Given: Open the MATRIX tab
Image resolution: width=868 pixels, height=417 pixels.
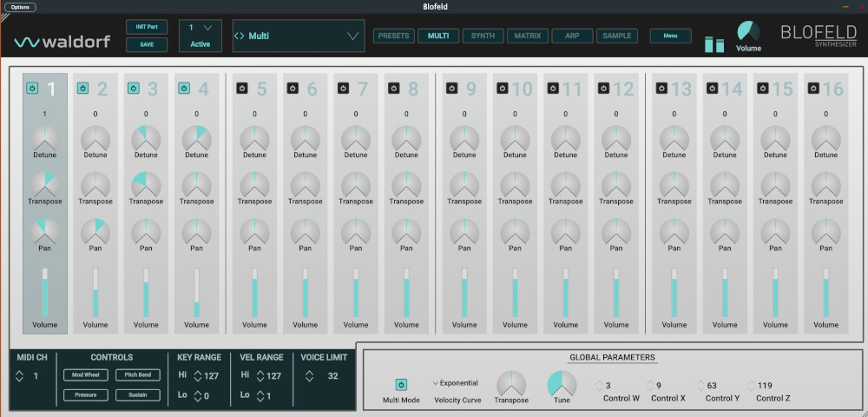Looking at the screenshot, I should pos(527,36).
